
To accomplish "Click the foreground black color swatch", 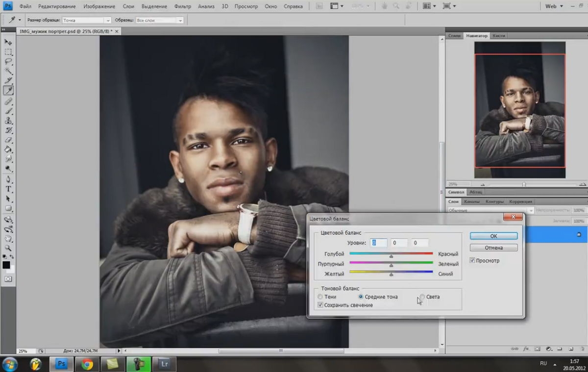I will [6, 265].
